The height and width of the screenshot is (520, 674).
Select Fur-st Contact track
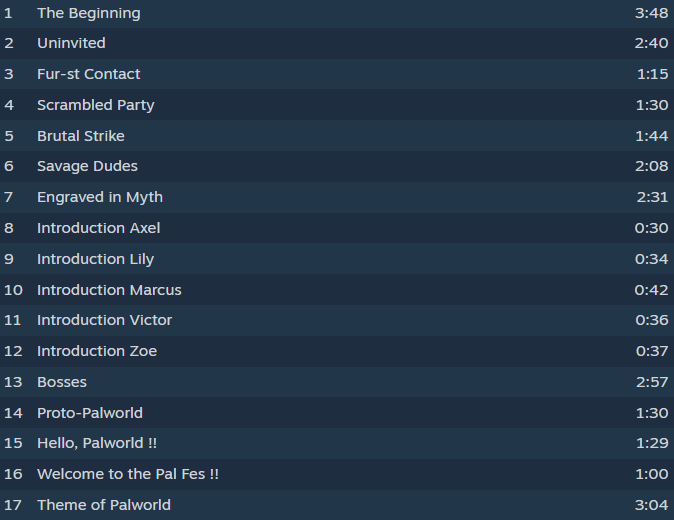click(x=337, y=74)
